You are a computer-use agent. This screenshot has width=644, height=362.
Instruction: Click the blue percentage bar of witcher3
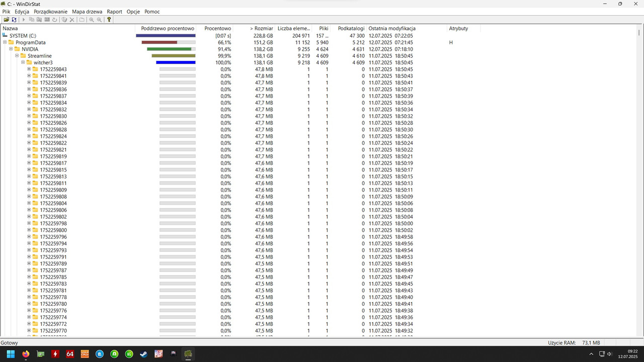coord(176,62)
